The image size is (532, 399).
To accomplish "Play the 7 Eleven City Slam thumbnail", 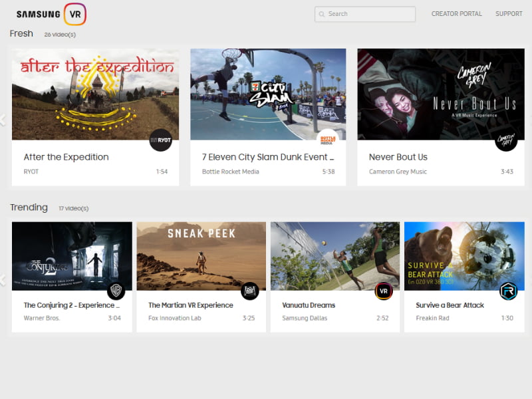I will (268, 94).
